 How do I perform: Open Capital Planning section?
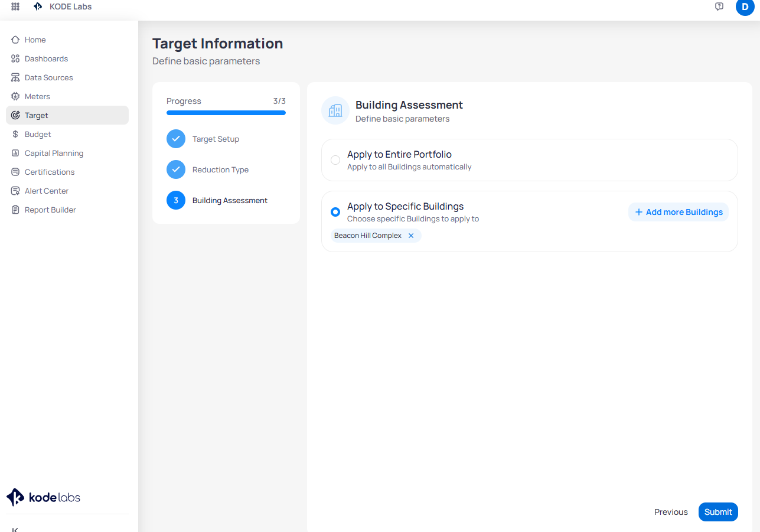click(x=67, y=153)
